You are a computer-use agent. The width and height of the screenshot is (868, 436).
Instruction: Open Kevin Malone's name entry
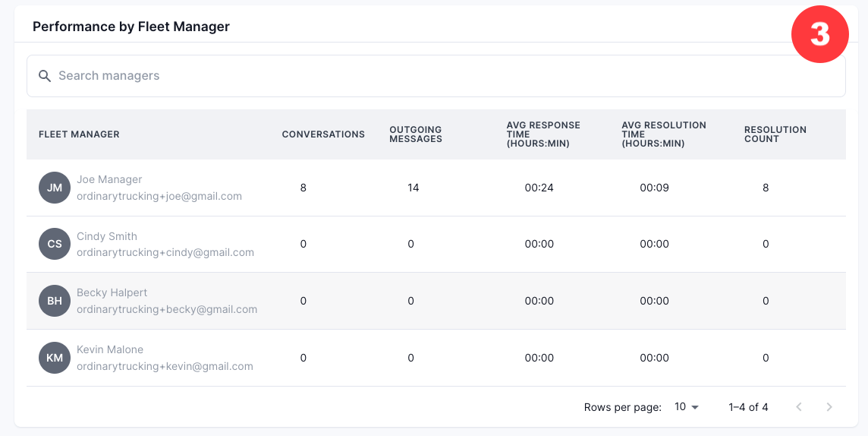109,349
